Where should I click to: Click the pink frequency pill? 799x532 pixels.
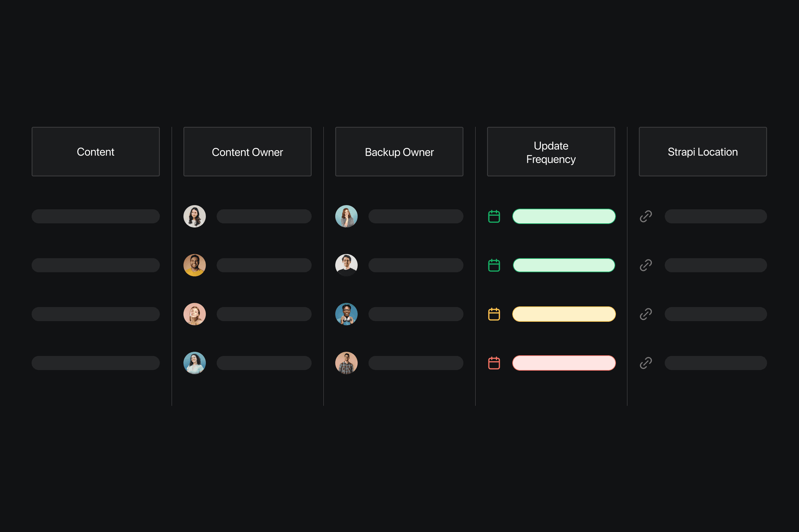point(564,363)
